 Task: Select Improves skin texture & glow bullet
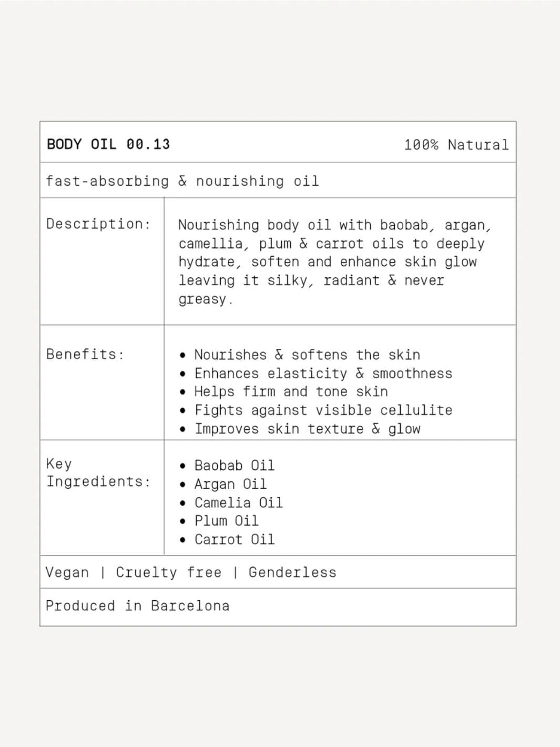pyautogui.click(x=307, y=429)
